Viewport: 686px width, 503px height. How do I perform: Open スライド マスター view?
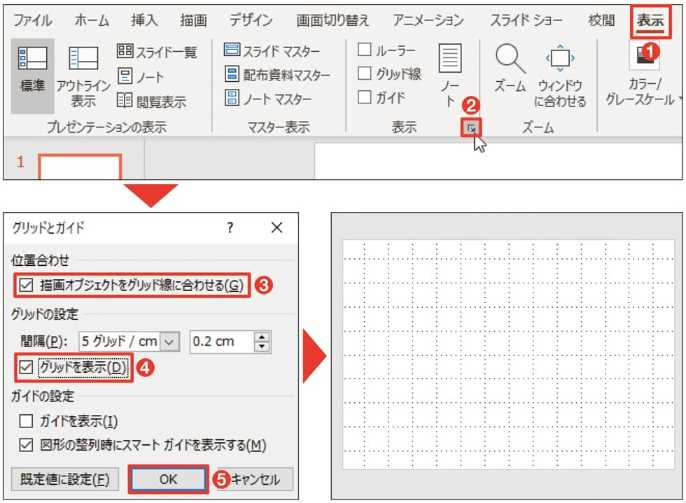(272, 51)
